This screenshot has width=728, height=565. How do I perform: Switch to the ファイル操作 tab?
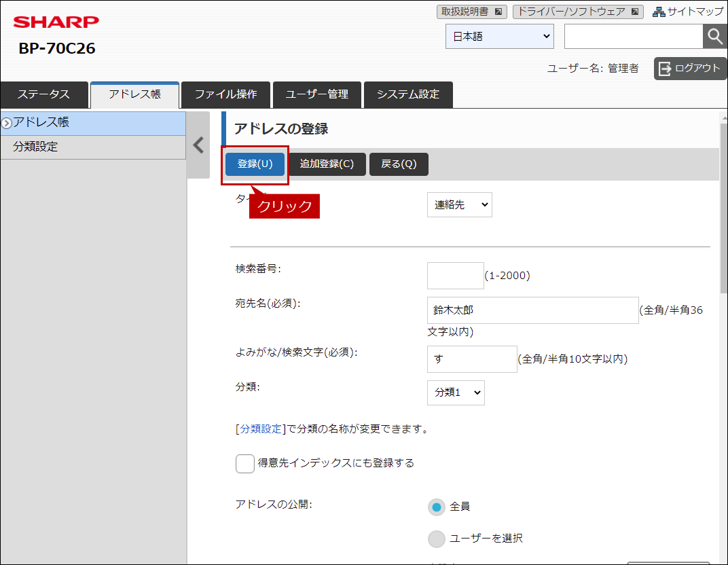[x=225, y=94]
